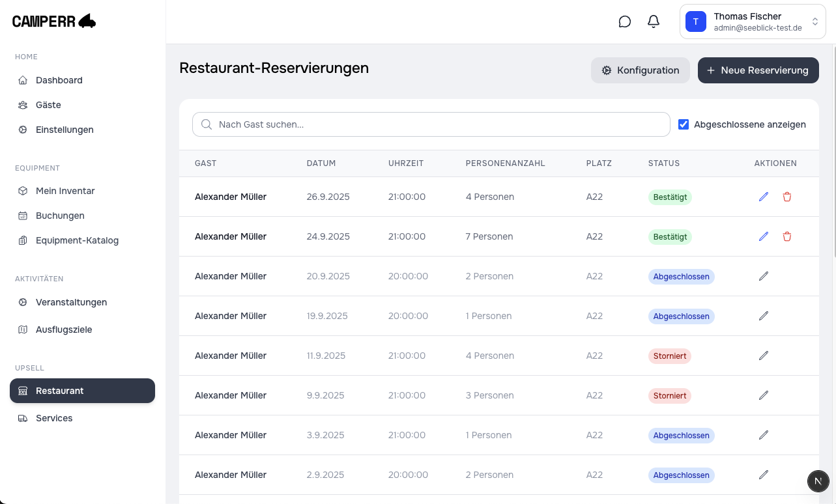Screen dimensions: 836x504
Task: Delete the 26.9.2025 reservation via trash icon
Action: (x=787, y=197)
